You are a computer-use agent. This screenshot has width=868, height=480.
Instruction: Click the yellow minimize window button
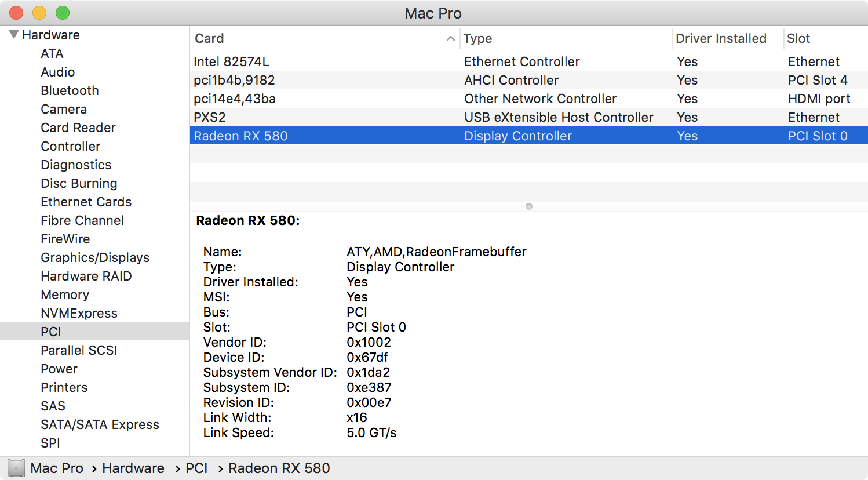pyautogui.click(x=39, y=13)
